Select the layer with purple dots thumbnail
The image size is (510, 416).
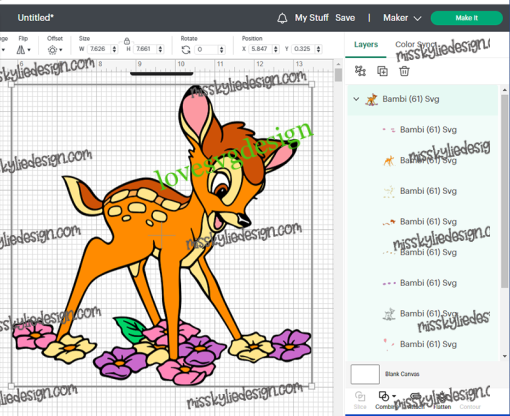click(x=422, y=283)
